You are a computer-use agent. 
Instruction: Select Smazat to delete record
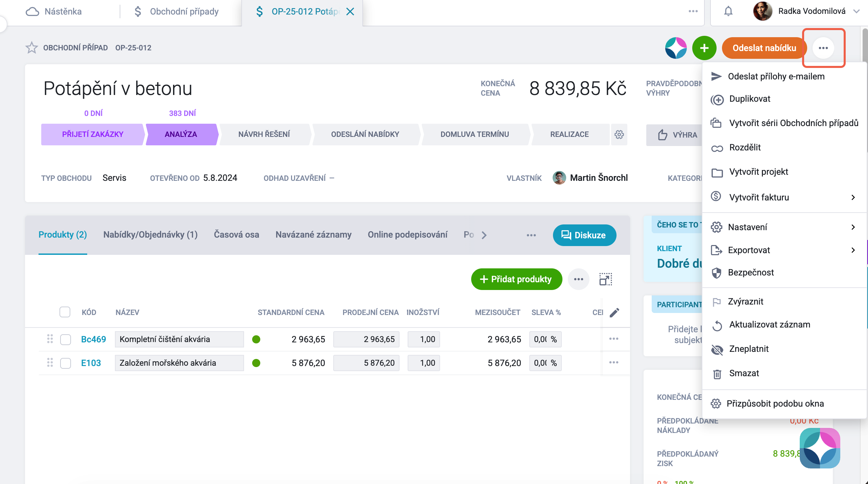[x=784, y=373]
